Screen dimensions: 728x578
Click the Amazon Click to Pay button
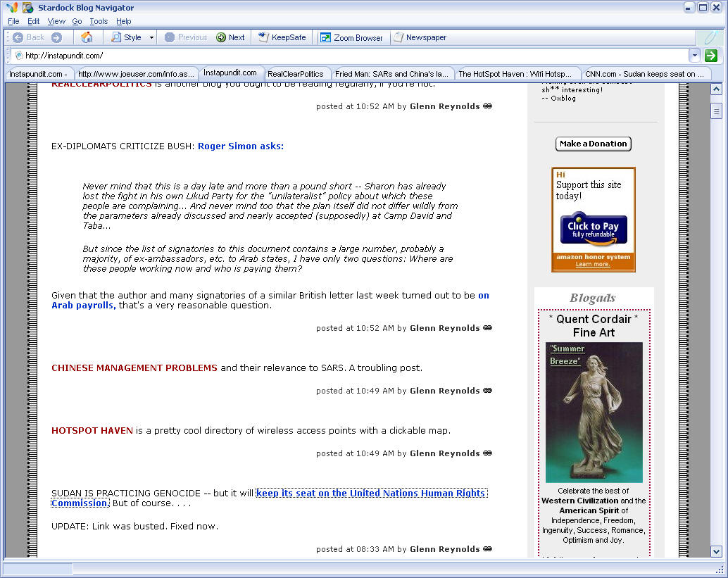point(594,228)
